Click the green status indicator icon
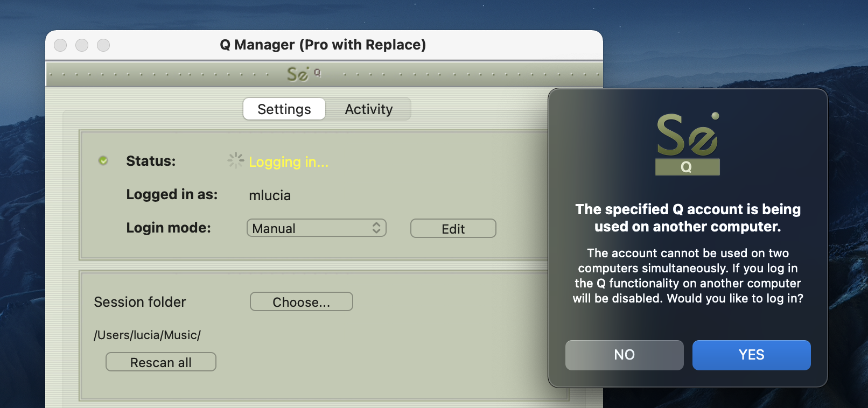868x408 pixels. [x=103, y=160]
